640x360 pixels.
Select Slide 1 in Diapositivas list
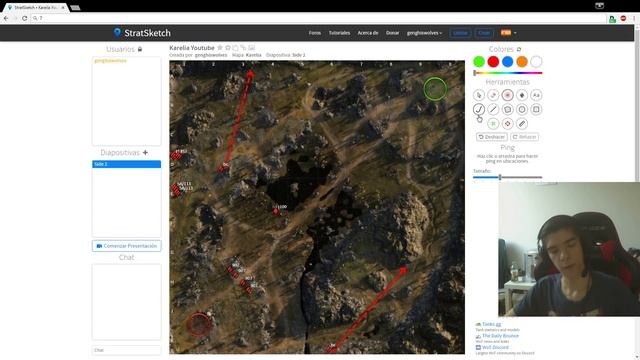point(127,164)
